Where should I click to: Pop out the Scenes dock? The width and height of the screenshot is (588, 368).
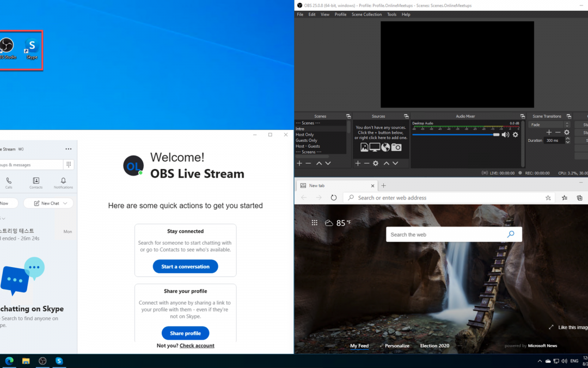(x=348, y=117)
